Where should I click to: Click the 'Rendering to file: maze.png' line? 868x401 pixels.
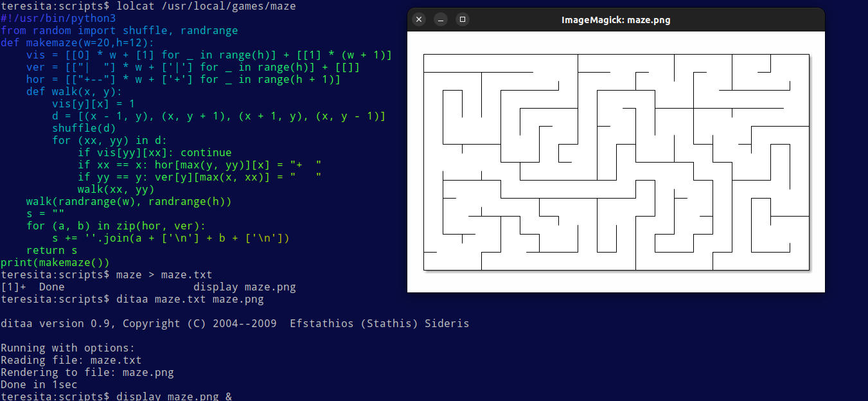coord(87,373)
